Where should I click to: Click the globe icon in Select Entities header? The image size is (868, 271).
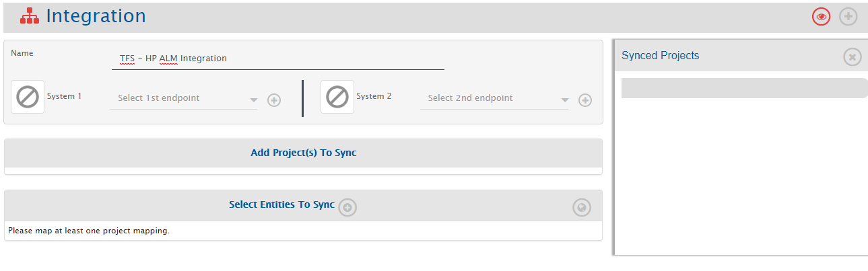pyautogui.click(x=581, y=208)
